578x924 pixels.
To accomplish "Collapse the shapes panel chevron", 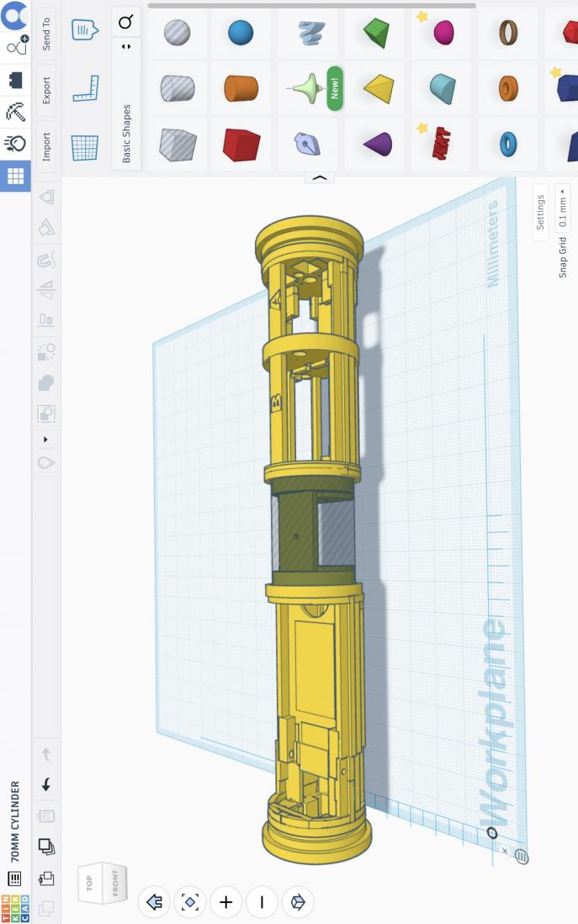I will tap(319, 178).
